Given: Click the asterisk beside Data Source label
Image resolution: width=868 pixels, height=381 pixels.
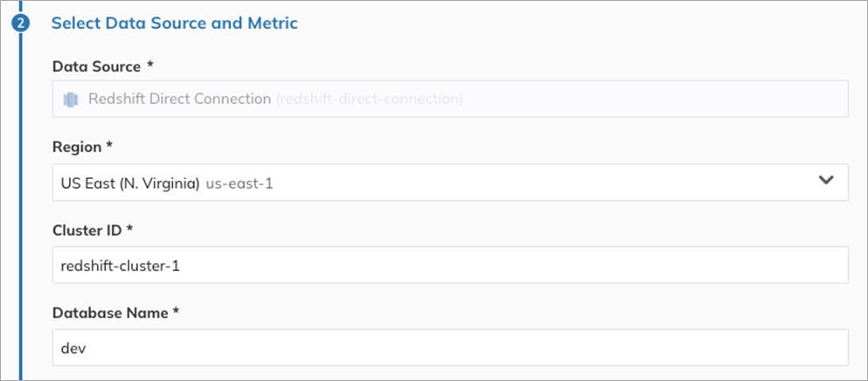Looking at the screenshot, I should pos(150,66).
